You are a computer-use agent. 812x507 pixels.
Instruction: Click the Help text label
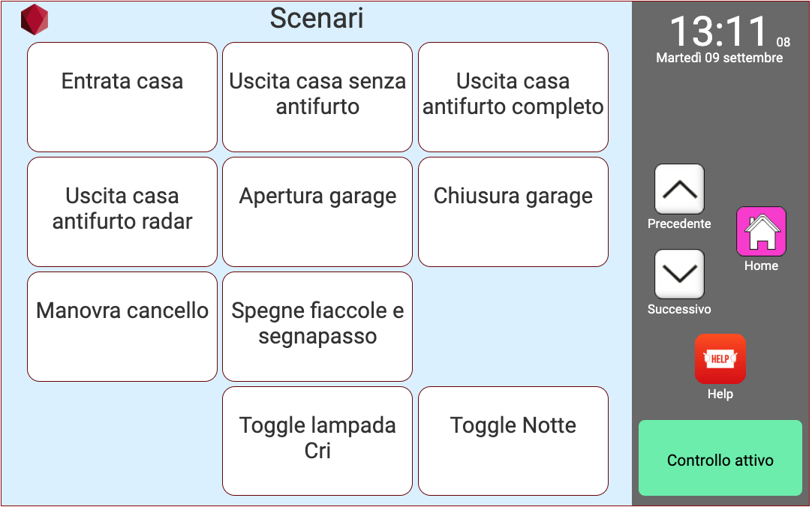(x=720, y=394)
